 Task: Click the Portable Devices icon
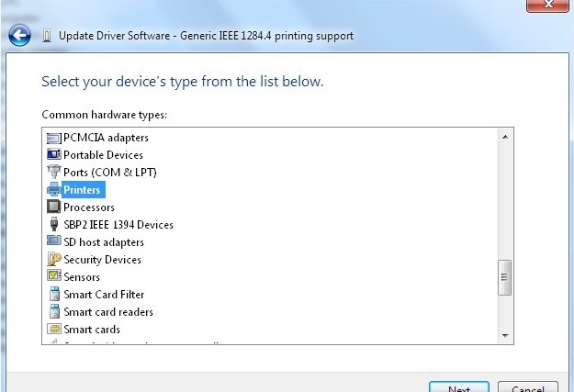pyautogui.click(x=53, y=155)
